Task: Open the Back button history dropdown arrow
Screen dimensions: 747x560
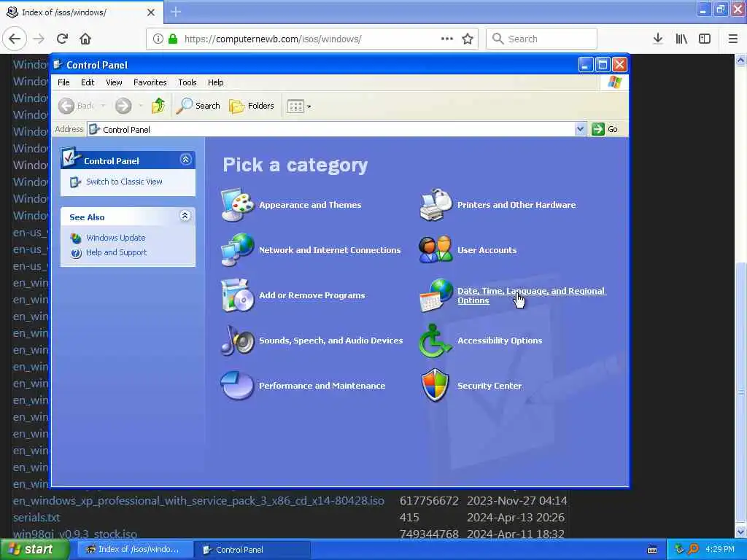Action: [102, 106]
